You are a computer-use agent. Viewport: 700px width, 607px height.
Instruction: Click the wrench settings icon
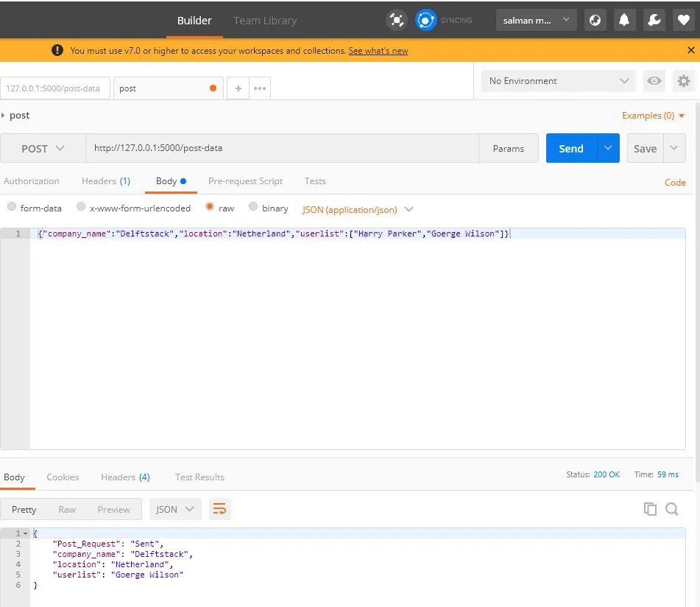pos(654,20)
